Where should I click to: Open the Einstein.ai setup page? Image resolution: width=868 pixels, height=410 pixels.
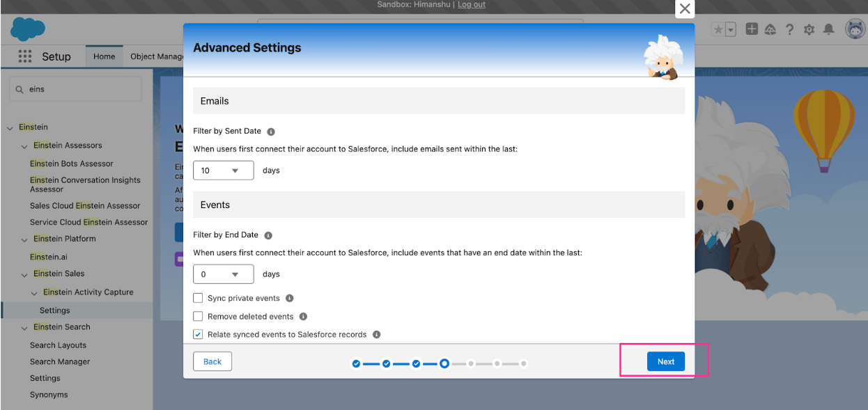point(49,257)
